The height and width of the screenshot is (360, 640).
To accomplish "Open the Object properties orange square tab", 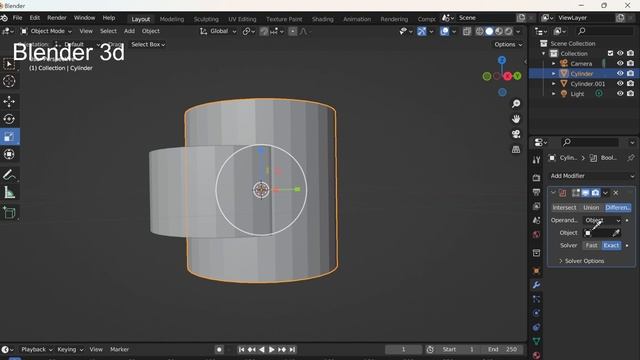I will pyautogui.click(x=536, y=271).
